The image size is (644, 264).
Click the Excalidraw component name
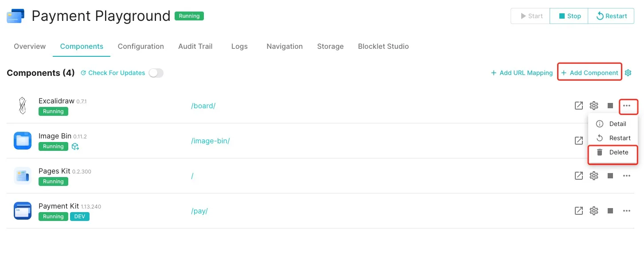[x=56, y=101]
